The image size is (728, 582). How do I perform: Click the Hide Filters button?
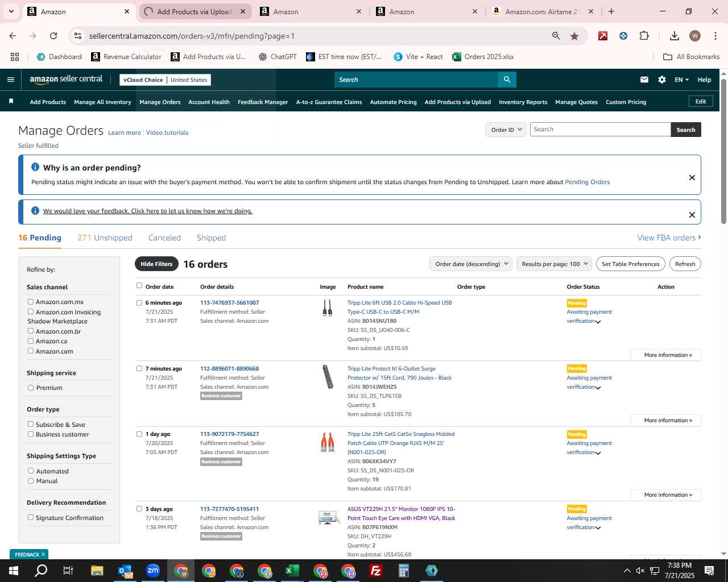[x=156, y=264]
